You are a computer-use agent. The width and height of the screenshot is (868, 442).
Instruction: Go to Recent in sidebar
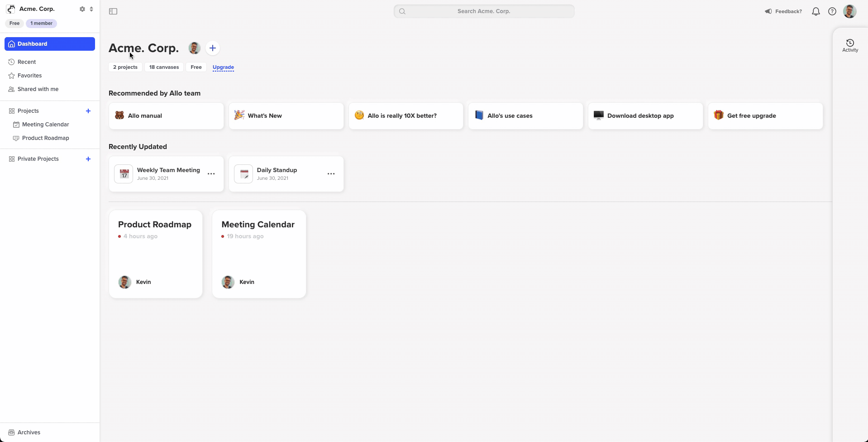click(27, 62)
